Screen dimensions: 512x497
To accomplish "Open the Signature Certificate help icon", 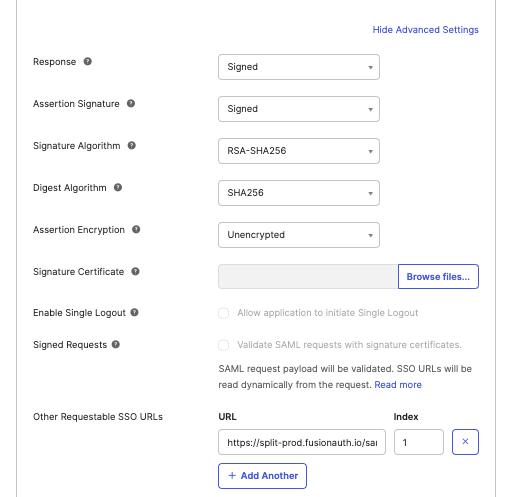I will (135, 271).
